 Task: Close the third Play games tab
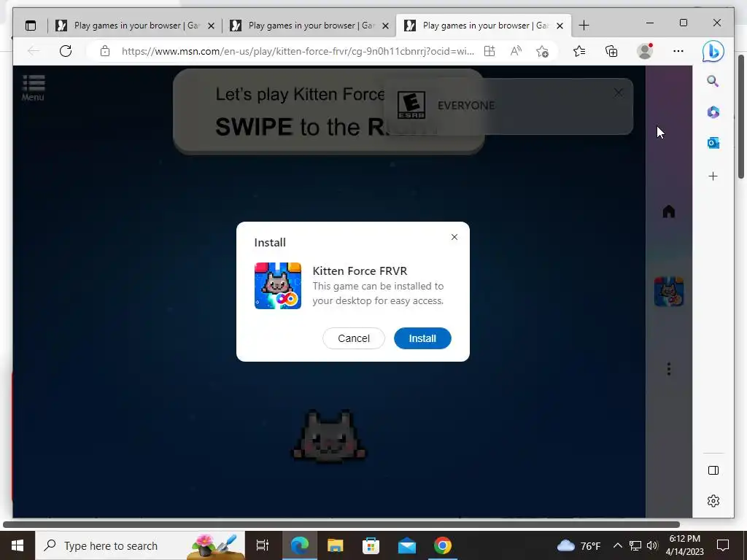coord(560,26)
